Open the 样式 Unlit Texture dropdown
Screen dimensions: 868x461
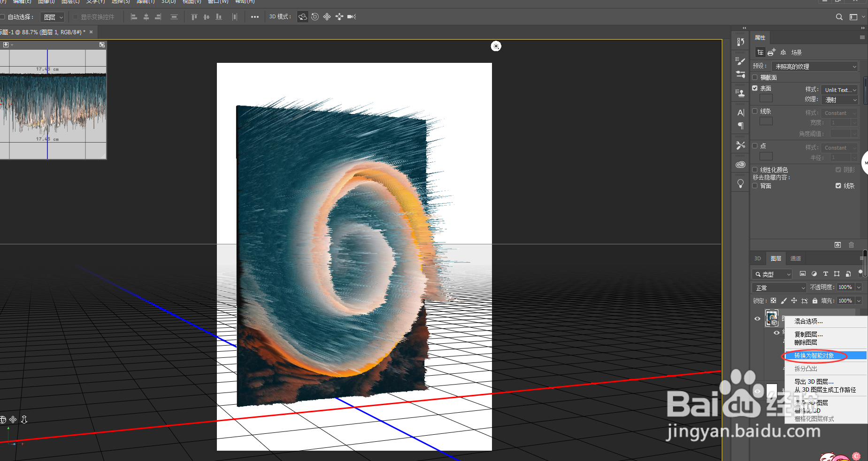click(x=840, y=90)
